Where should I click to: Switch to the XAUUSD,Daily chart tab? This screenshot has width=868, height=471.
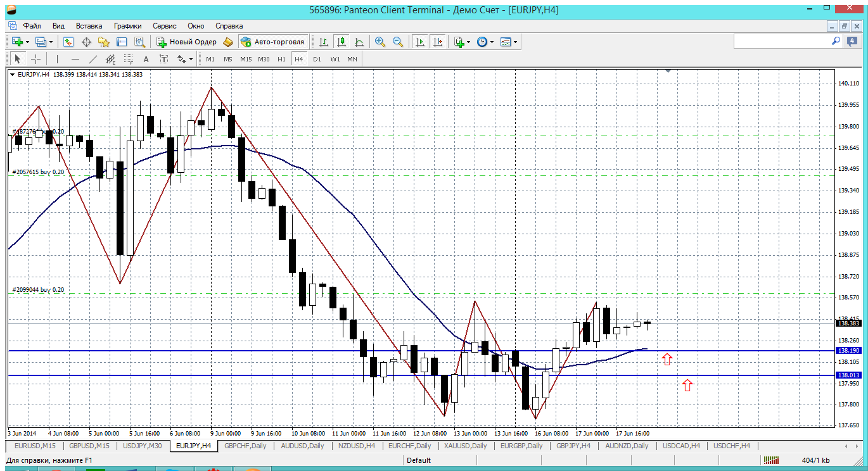point(465,446)
